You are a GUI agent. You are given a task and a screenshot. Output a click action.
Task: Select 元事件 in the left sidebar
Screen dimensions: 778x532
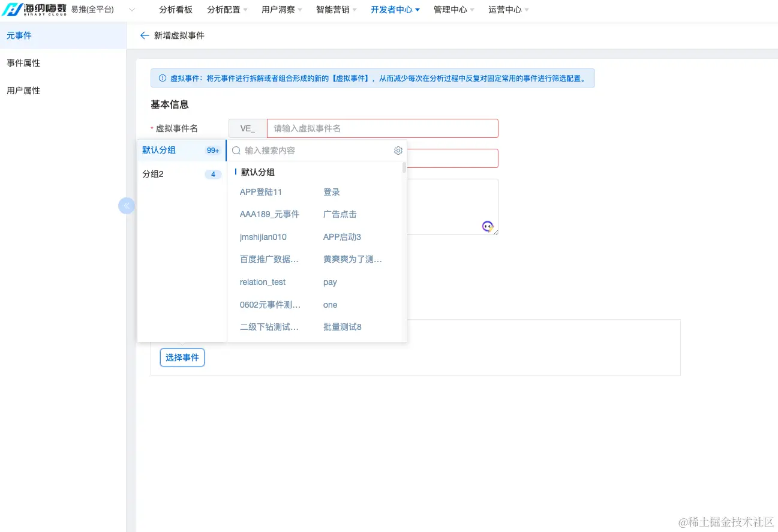[63, 35]
